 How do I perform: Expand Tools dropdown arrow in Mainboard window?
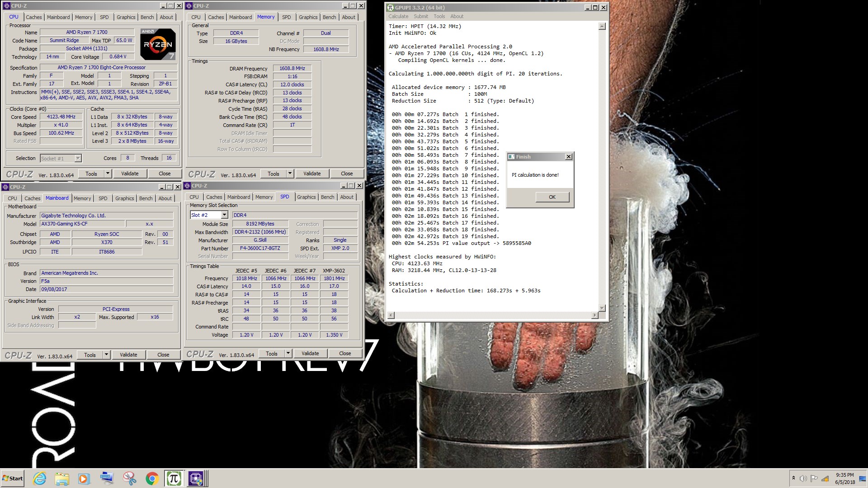(x=106, y=355)
